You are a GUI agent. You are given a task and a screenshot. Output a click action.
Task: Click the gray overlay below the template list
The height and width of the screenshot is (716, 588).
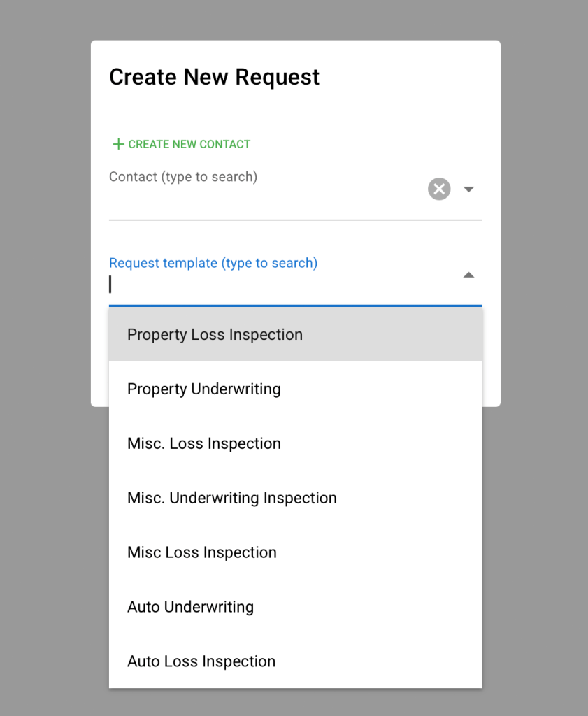click(x=294, y=702)
